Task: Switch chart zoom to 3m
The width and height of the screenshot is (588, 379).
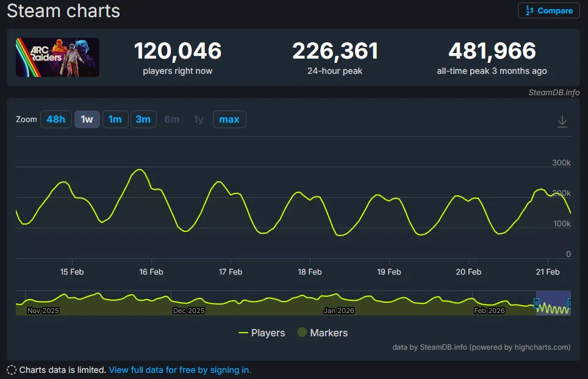Action: (x=143, y=120)
